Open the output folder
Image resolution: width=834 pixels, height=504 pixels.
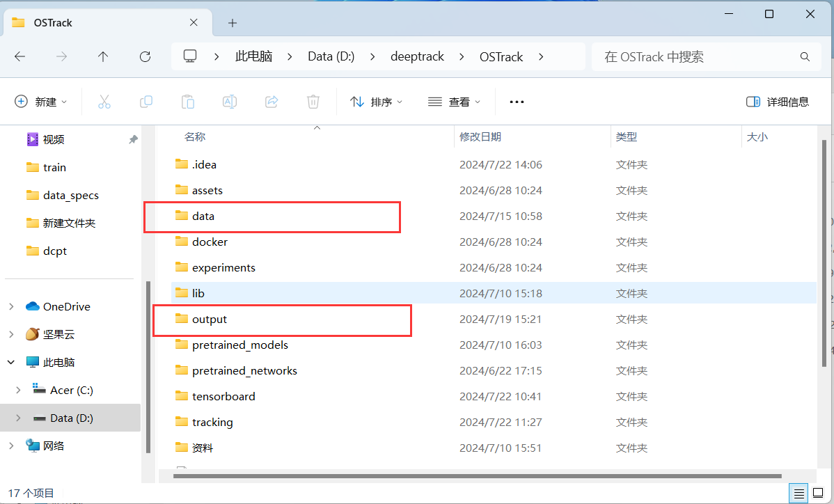[209, 319]
